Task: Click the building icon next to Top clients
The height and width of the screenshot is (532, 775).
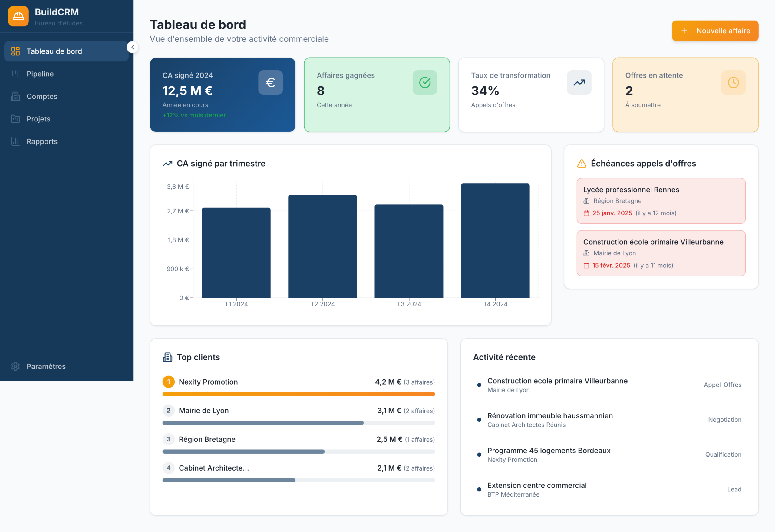Action: click(x=167, y=357)
